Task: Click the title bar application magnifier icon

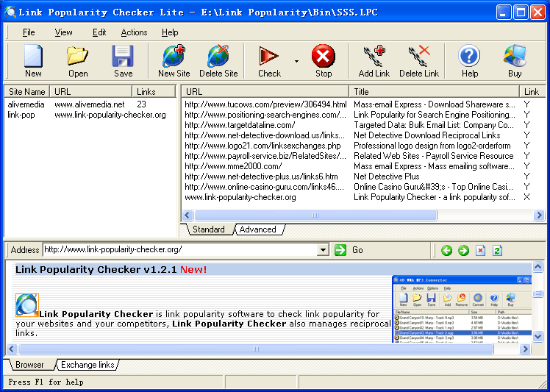Action: tap(10, 13)
